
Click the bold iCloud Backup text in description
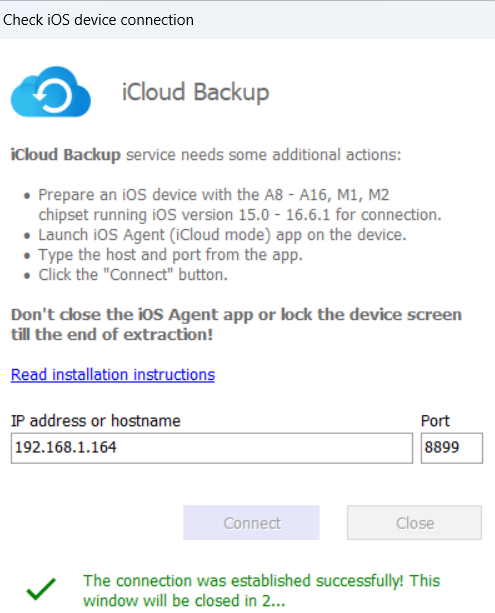coord(66,155)
